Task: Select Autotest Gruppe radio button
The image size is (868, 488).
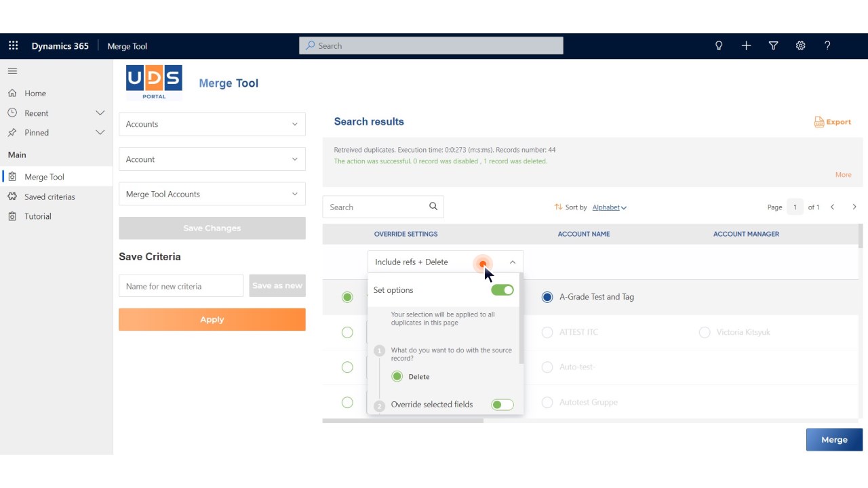Action: pyautogui.click(x=547, y=403)
